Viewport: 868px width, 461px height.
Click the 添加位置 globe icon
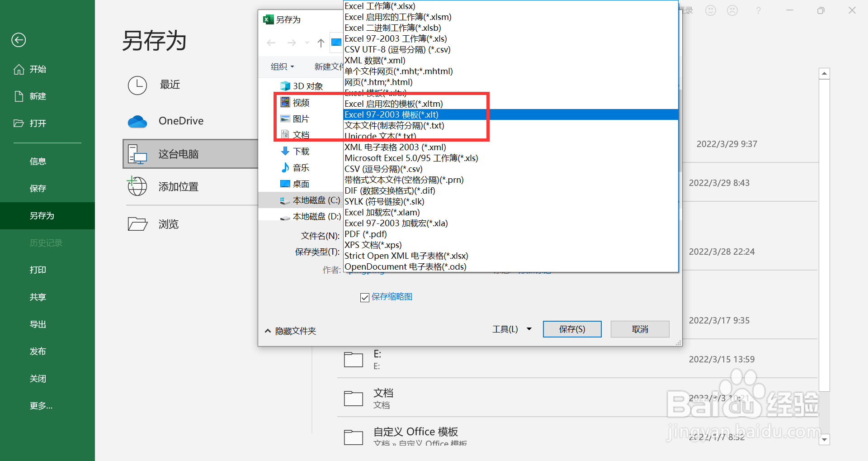click(137, 186)
